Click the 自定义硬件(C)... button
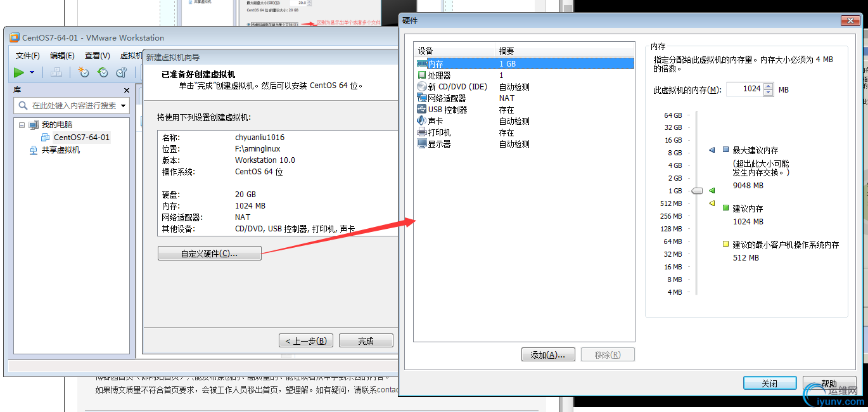The width and height of the screenshot is (868, 412). 209,254
